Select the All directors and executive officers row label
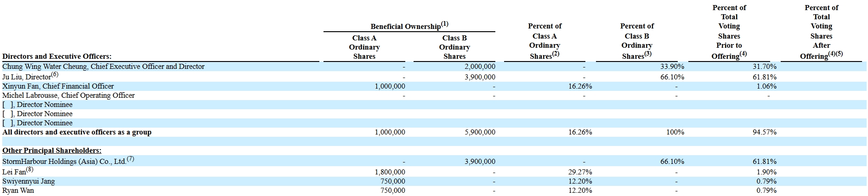The width and height of the screenshot is (868, 196). pos(77,132)
